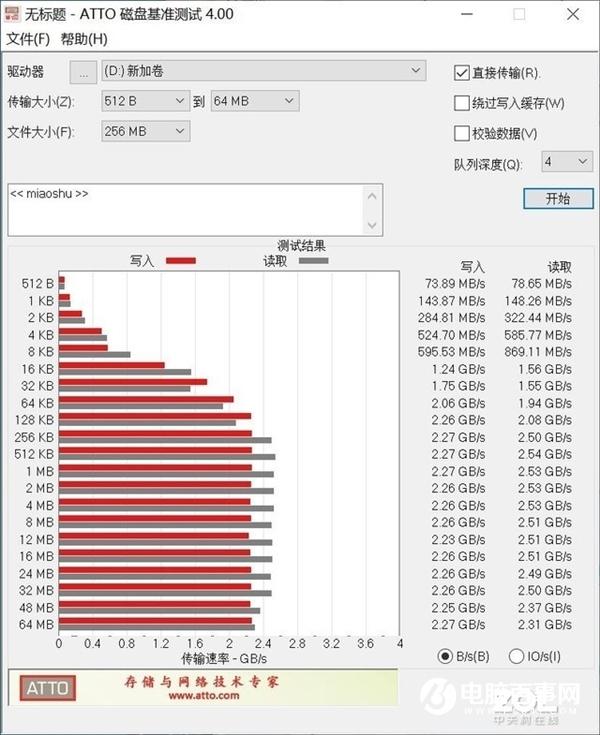Open the www.atto.com link
Image resolution: width=600 pixels, height=735 pixels.
pos(203,696)
